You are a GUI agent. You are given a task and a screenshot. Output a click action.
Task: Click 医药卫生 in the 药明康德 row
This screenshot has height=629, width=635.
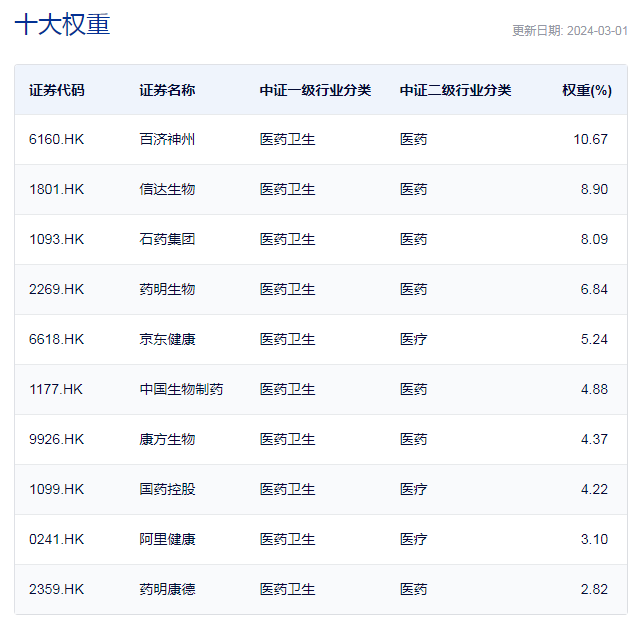click(x=288, y=589)
